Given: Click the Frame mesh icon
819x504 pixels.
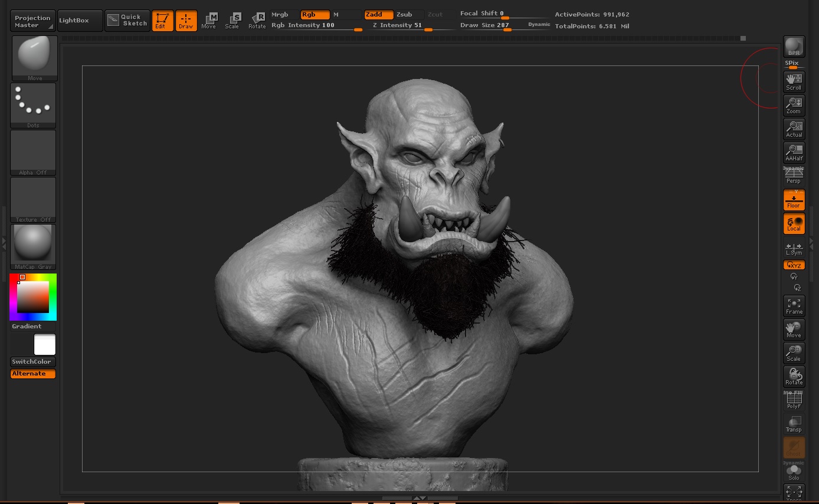Looking at the screenshot, I should click(x=794, y=306).
